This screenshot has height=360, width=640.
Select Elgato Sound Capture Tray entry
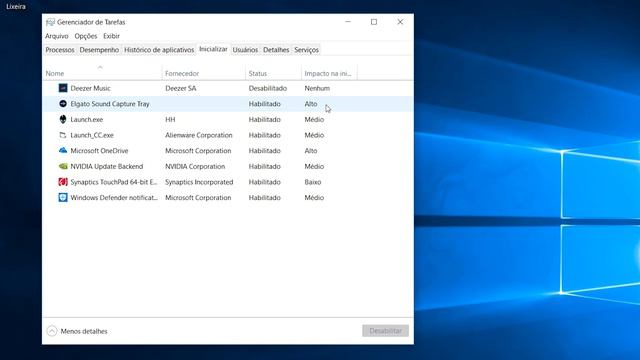tap(110, 104)
